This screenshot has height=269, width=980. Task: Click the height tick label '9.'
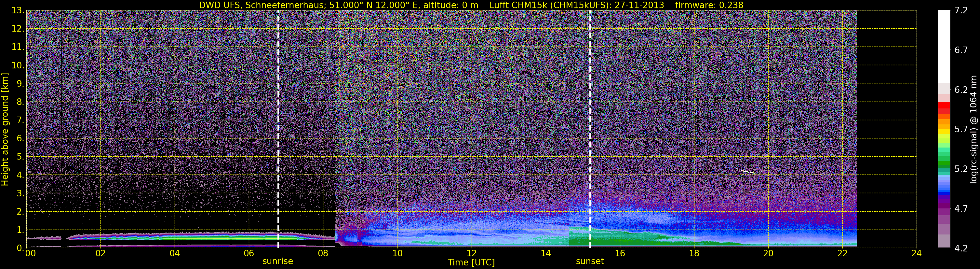click(x=20, y=84)
